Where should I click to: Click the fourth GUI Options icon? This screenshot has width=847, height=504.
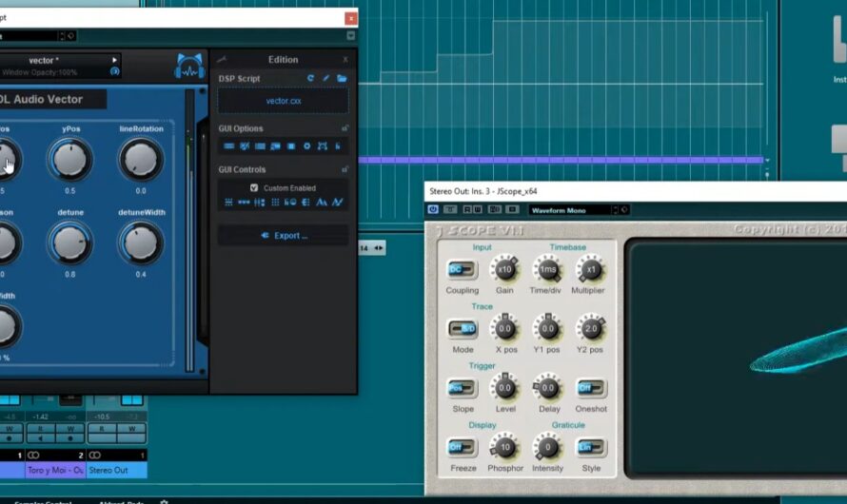click(x=275, y=146)
